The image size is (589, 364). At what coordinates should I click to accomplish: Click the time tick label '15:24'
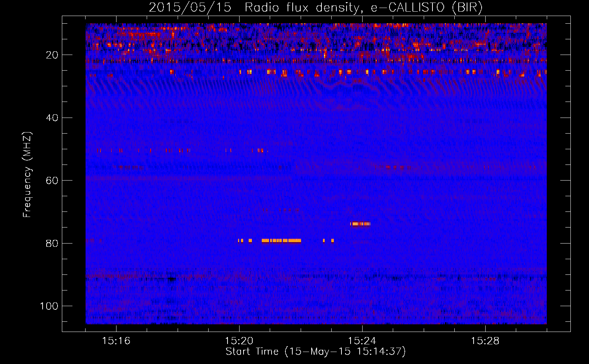click(x=362, y=341)
